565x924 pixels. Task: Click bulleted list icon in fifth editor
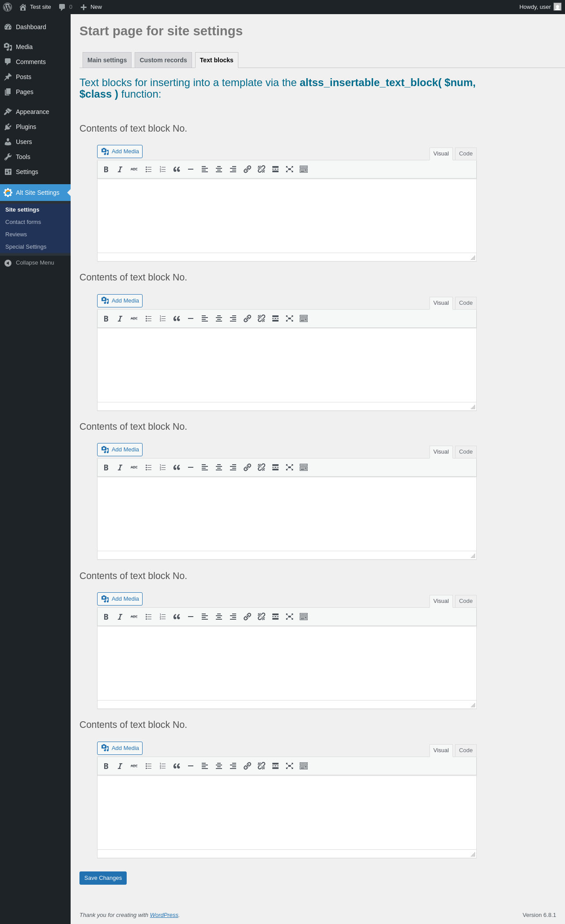click(148, 766)
